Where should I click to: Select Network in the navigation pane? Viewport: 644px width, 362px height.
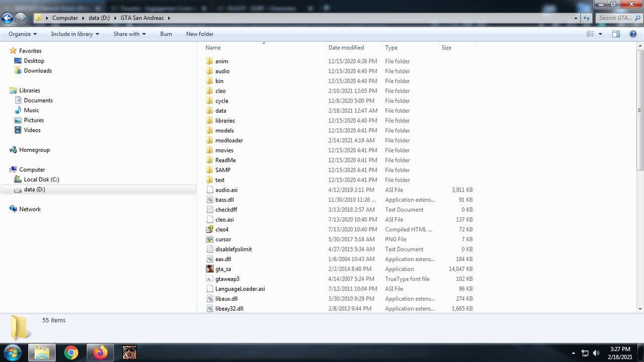click(x=30, y=209)
